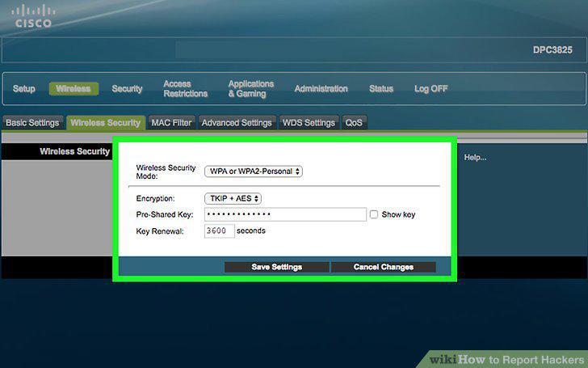
Task: Select the Wireless menu item
Action: pyautogui.click(x=73, y=89)
